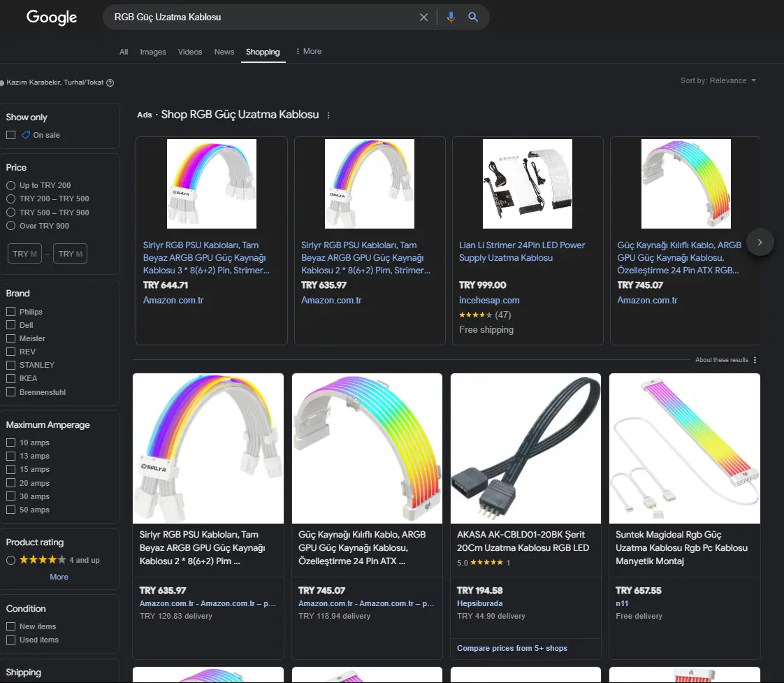784x683 pixels.
Task: Check the 50 amps filter
Action: tap(10, 510)
